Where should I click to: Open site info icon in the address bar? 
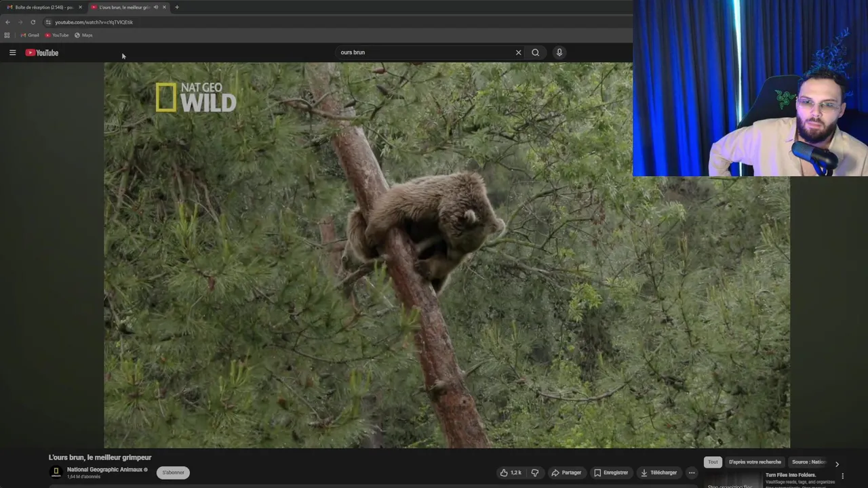point(48,22)
